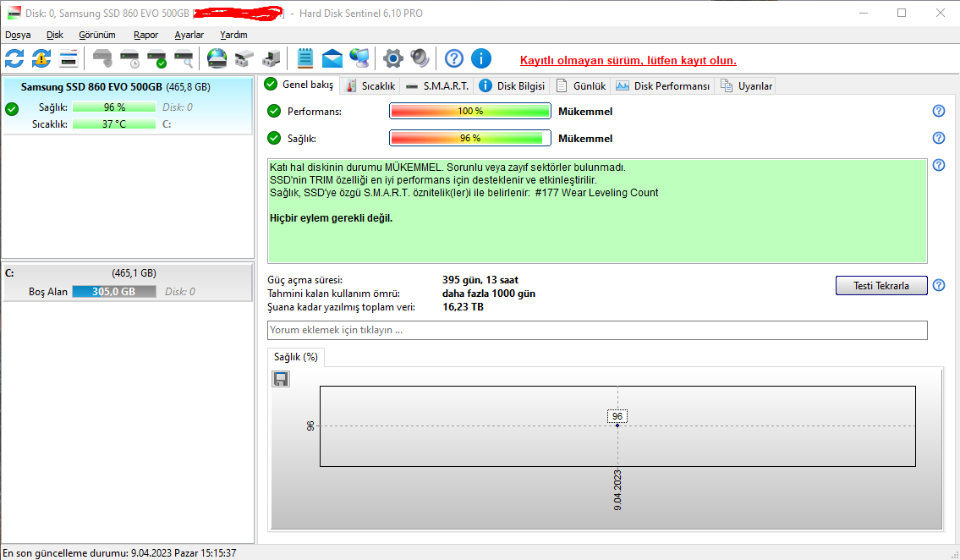Viewport: 960px width, 560px height.
Task: Open settings via gear toolbar icon
Action: coord(393,58)
